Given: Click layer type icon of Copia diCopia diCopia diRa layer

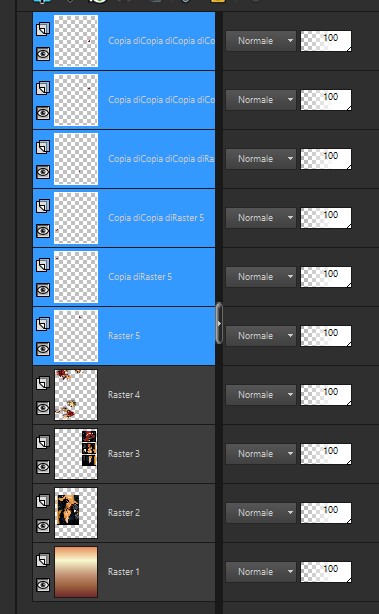Looking at the screenshot, I should tap(43, 147).
